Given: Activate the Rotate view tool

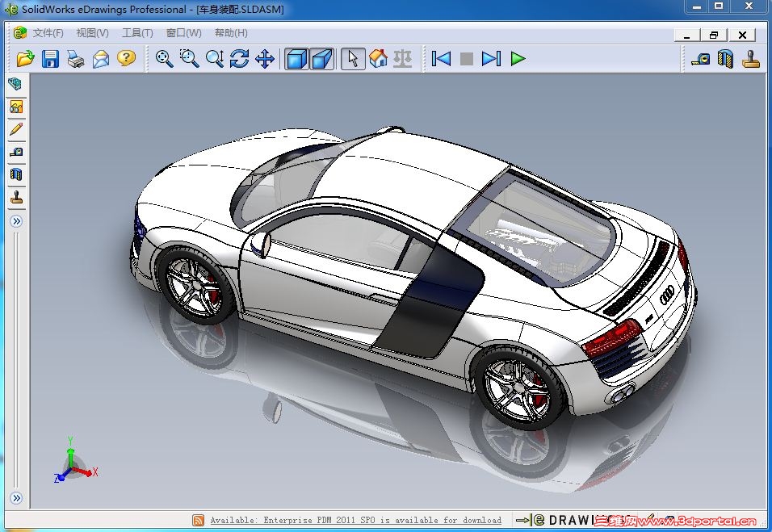Looking at the screenshot, I should 239,59.
